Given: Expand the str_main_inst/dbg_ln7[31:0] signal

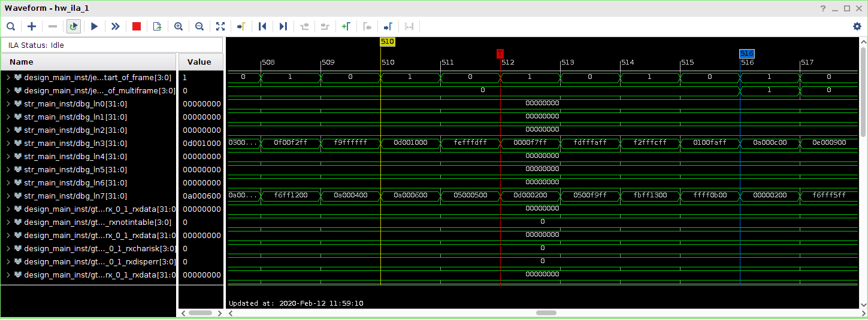Looking at the screenshot, I should (x=8, y=196).
